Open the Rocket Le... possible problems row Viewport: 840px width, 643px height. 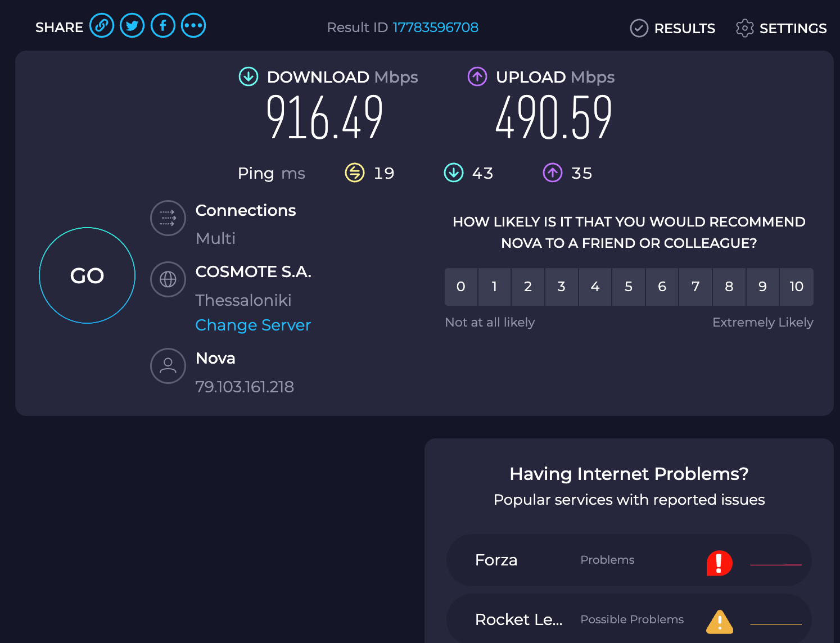pyautogui.click(x=629, y=619)
